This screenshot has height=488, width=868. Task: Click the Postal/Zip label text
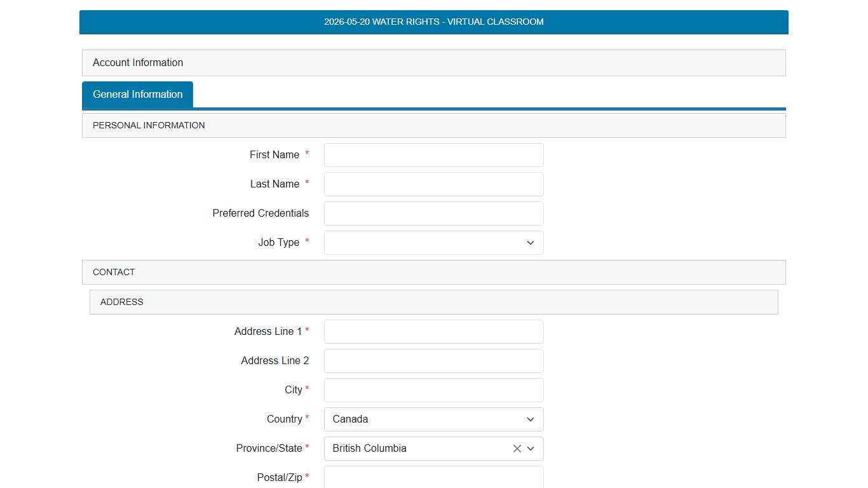point(280,477)
